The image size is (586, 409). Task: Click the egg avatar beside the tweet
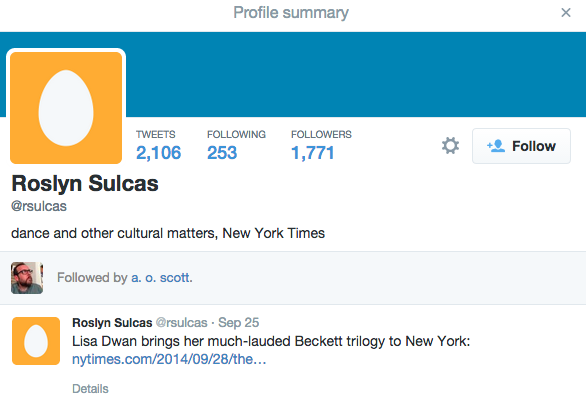tap(36, 341)
